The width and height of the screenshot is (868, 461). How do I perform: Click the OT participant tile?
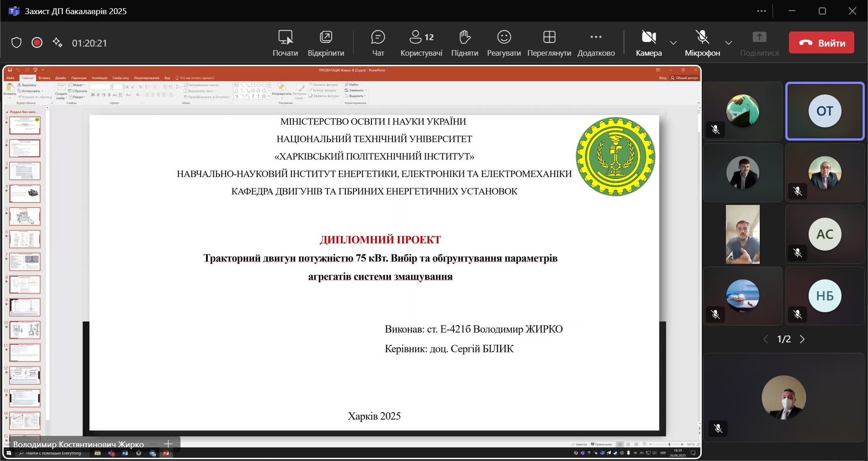(825, 111)
